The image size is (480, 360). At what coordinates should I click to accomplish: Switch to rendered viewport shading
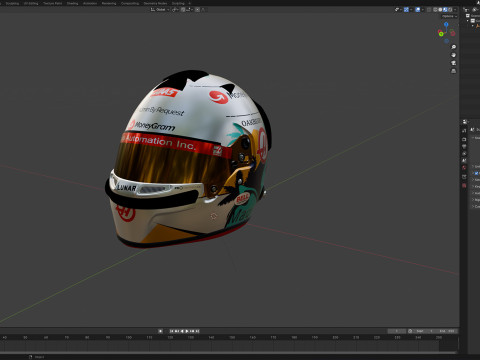tap(450, 10)
